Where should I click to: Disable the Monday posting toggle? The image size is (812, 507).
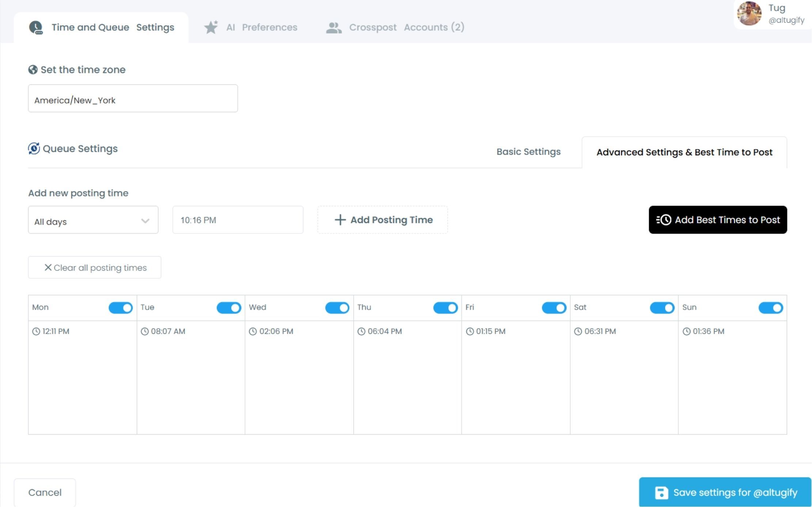point(121,307)
